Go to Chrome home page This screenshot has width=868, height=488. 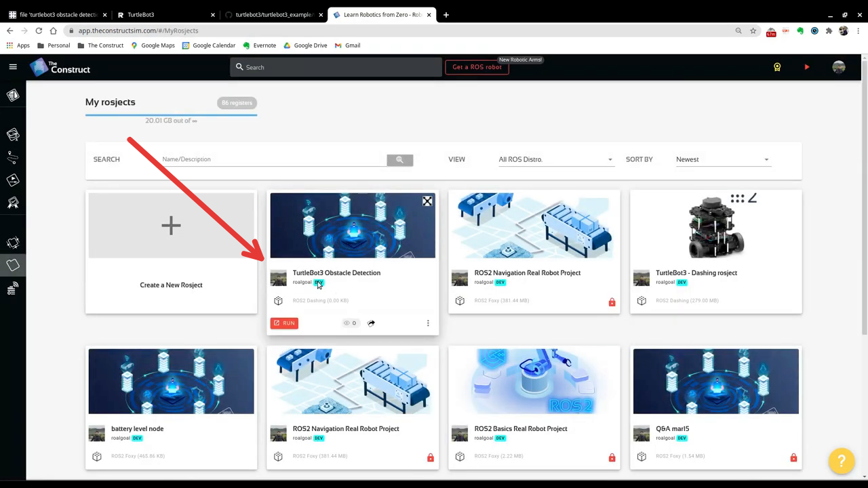pos(53,30)
